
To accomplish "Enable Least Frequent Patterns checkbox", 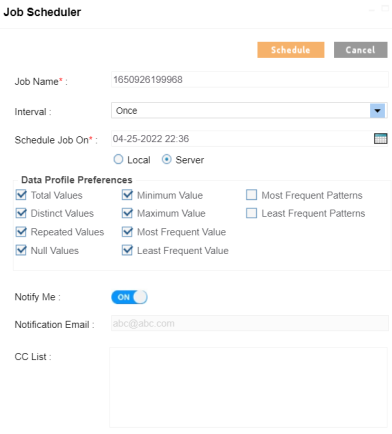I will 251,213.
